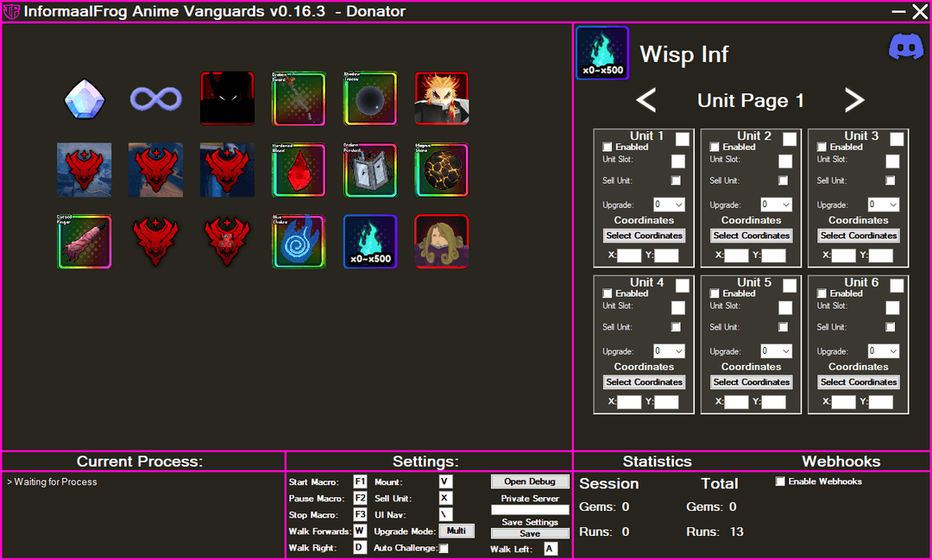Click Unit 1 X coordinate field
The height and width of the screenshot is (560, 932).
tap(629, 255)
